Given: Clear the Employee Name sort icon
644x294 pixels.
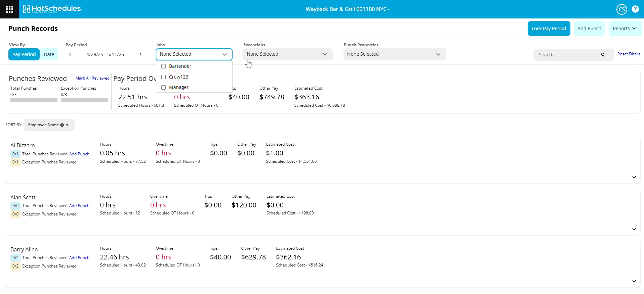Looking at the screenshot, I should tap(62, 125).
